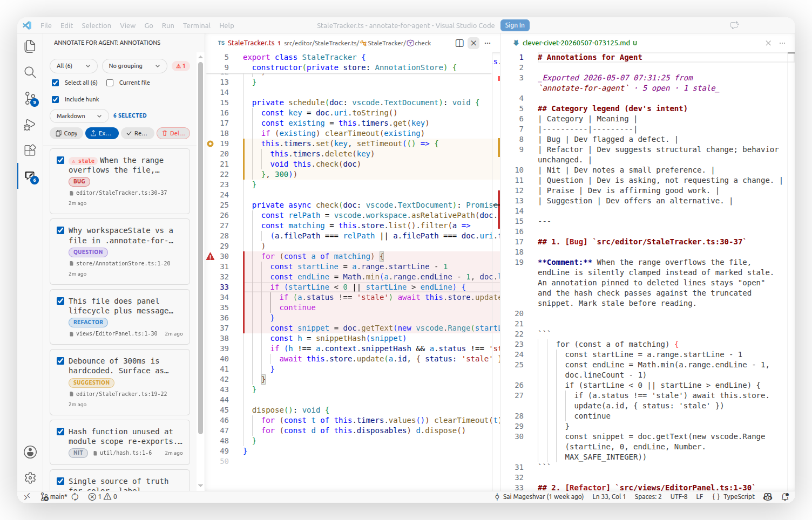Click the breakpoint marker on line 19
Viewport: 812px width, 520px height.
pyautogui.click(x=211, y=143)
